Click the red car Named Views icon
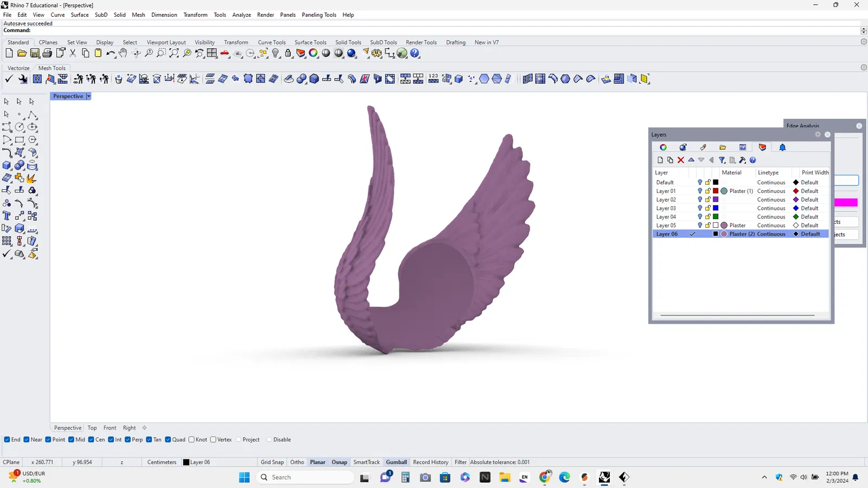 pyautogui.click(x=225, y=53)
